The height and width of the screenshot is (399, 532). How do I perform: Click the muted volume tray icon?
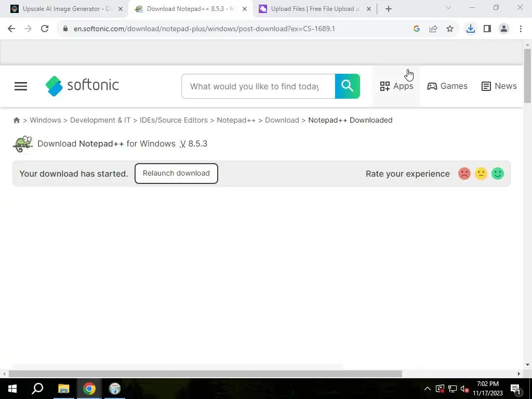pyautogui.click(x=464, y=389)
